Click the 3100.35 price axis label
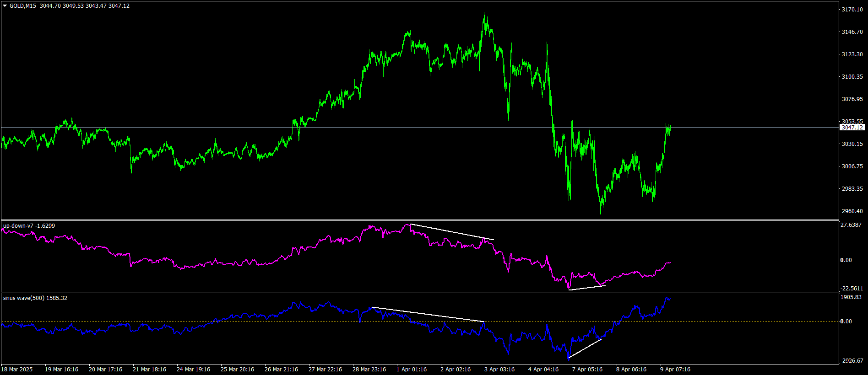The image size is (868, 375). click(852, 77)
